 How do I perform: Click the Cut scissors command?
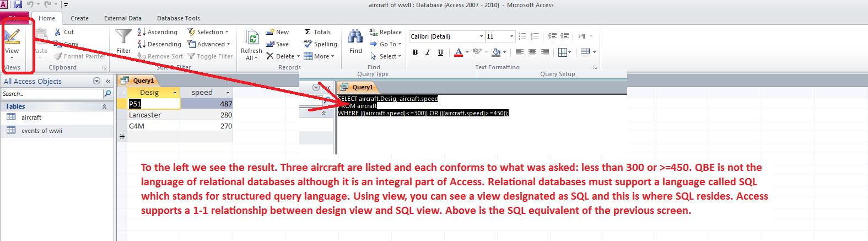coord(64,32)
